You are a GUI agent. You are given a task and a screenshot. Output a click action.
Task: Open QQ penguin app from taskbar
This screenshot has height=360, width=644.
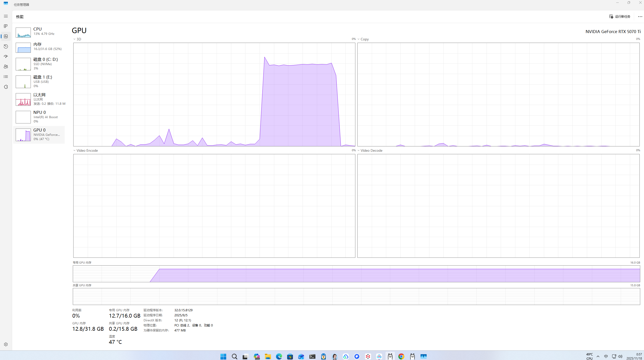323,356
